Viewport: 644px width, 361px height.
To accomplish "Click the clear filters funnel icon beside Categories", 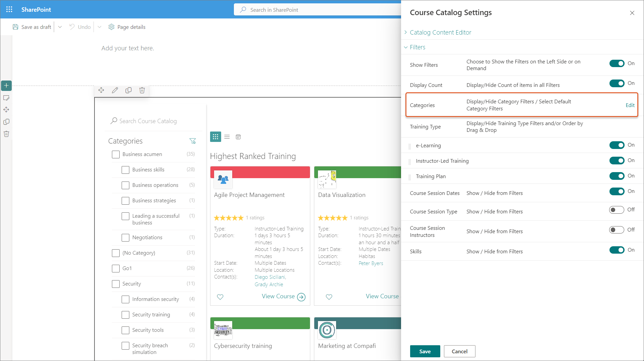I will [x=192, y=141].
